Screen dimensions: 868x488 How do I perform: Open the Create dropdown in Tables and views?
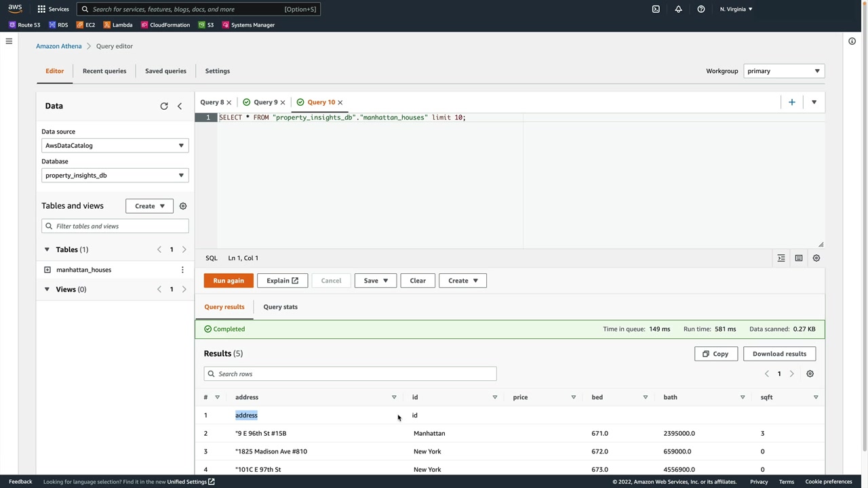point(149,206)
